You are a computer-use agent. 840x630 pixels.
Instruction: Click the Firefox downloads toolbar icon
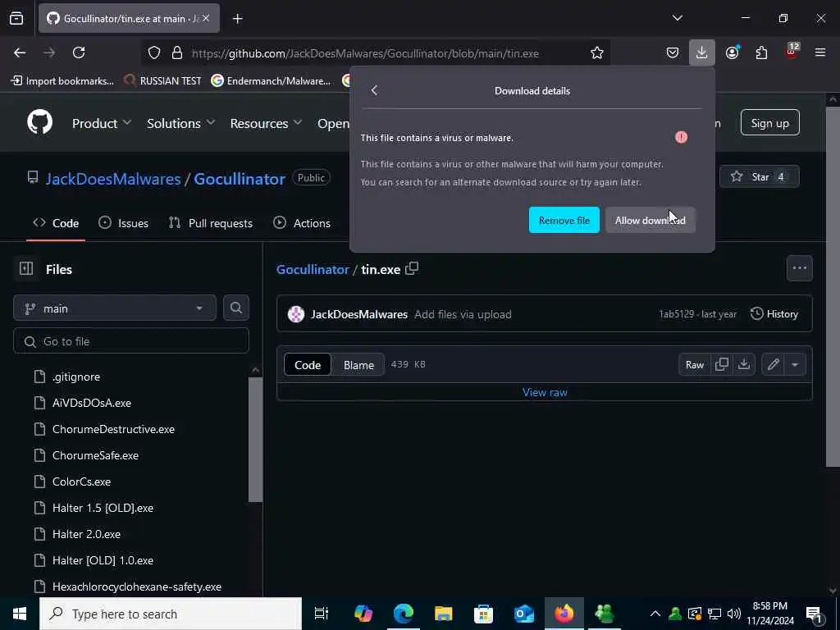pyautogui.click(x=702, y=52)
